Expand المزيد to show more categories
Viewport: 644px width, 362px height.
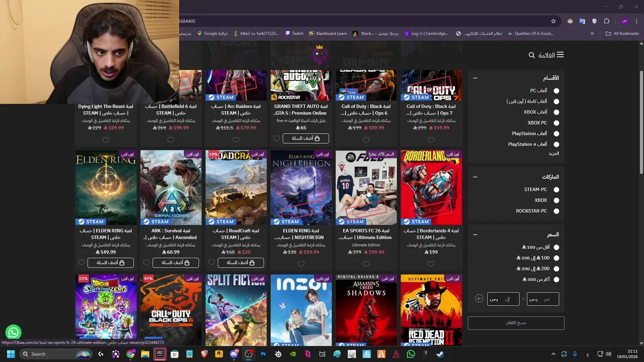[553, 153]
